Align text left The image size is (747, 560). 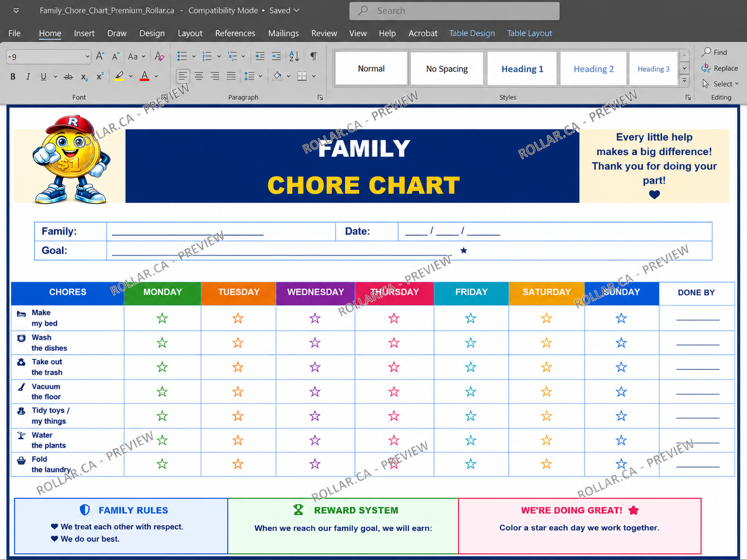tap(182, 76)
